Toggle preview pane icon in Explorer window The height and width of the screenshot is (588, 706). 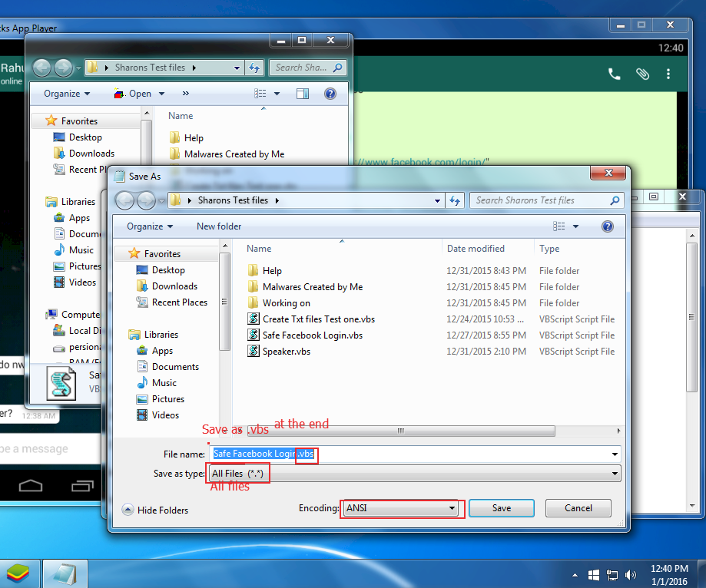pos(303,94)
